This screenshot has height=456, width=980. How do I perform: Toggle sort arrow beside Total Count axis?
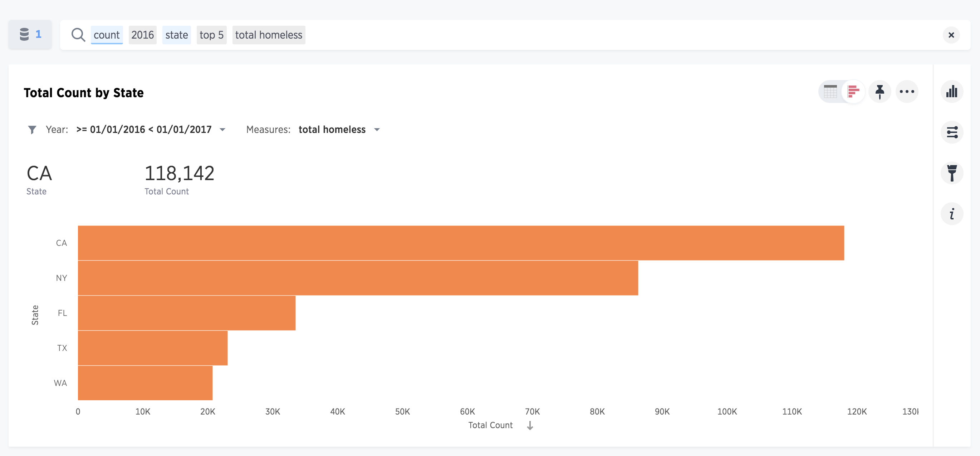coord(530,426)
